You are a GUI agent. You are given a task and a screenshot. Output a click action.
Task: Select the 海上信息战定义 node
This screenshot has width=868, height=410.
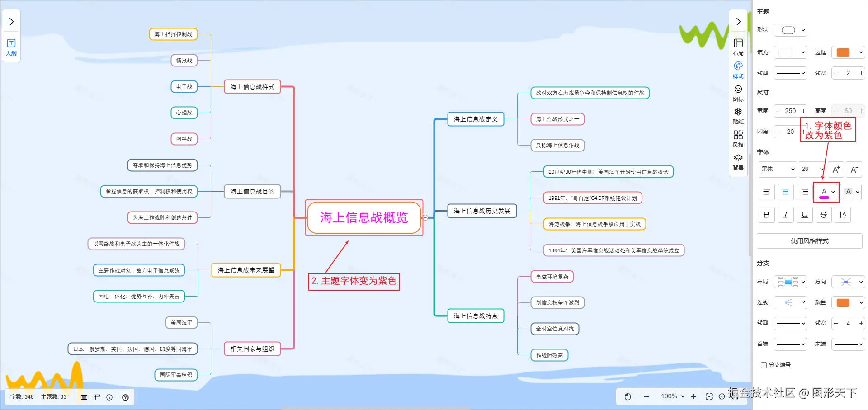[476, 119]
